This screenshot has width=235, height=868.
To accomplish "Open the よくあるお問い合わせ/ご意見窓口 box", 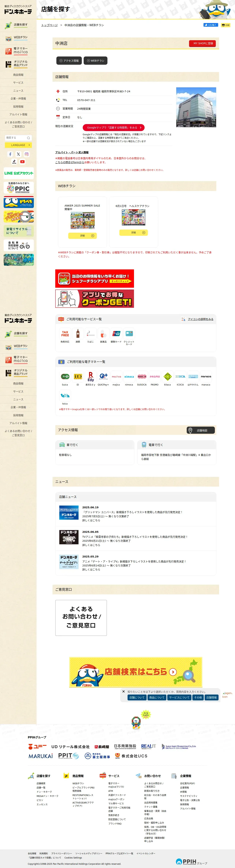I will [x=81, y=618].
